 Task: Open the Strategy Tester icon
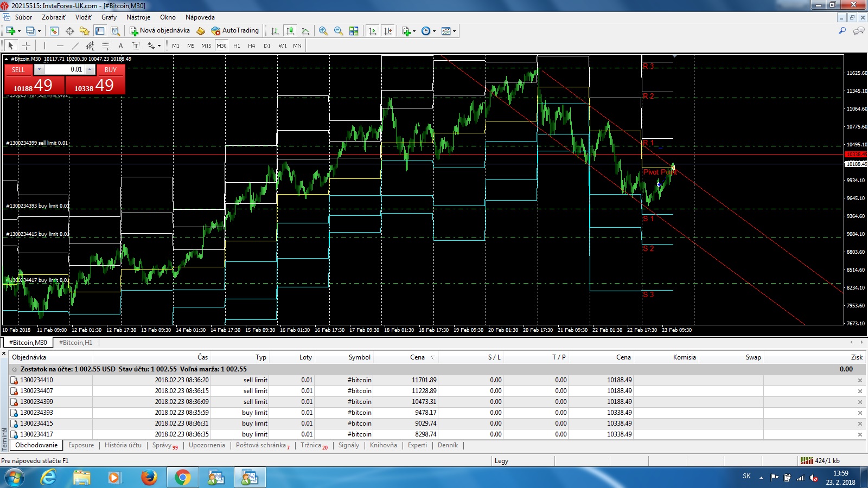(x=114, y=31)
